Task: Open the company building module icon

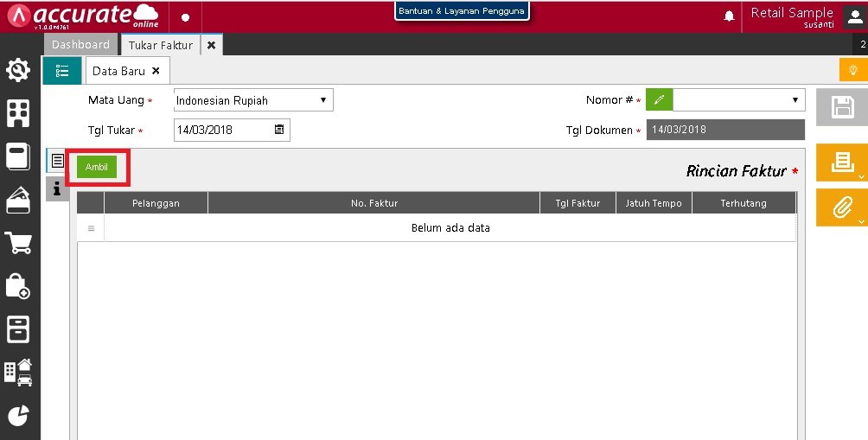Action: [x=19, y=112]
